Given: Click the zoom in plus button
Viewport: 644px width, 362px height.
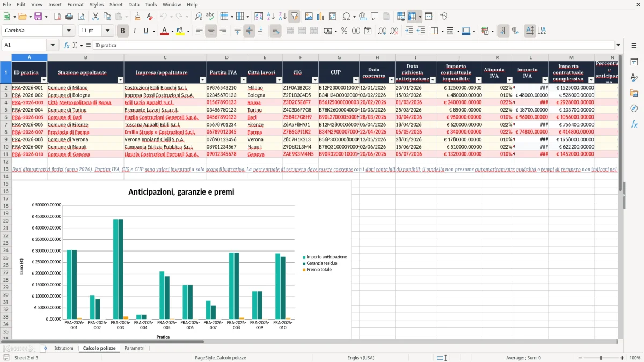Looking at the screenshot, I should coord(623,358).
